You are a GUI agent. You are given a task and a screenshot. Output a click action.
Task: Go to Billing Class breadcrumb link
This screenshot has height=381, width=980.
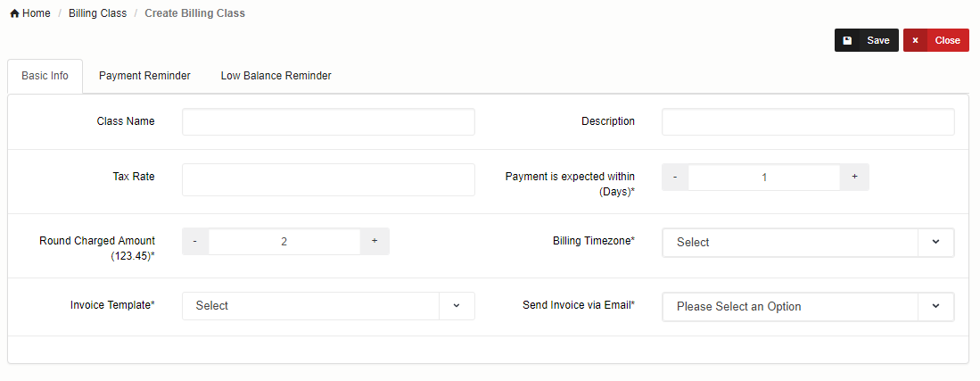point(97,14)
